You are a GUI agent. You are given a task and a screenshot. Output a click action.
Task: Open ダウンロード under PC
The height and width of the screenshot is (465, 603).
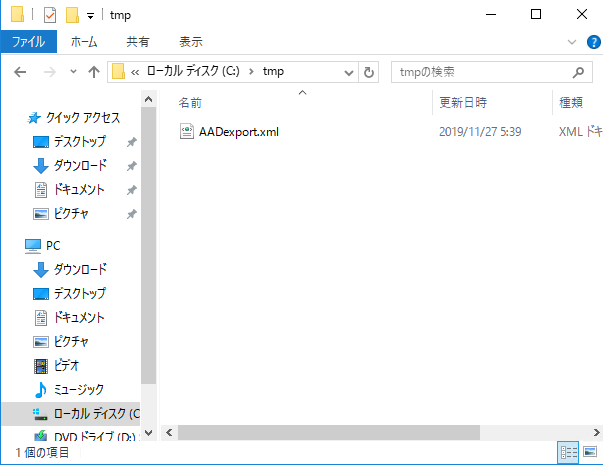coord(80,269)
